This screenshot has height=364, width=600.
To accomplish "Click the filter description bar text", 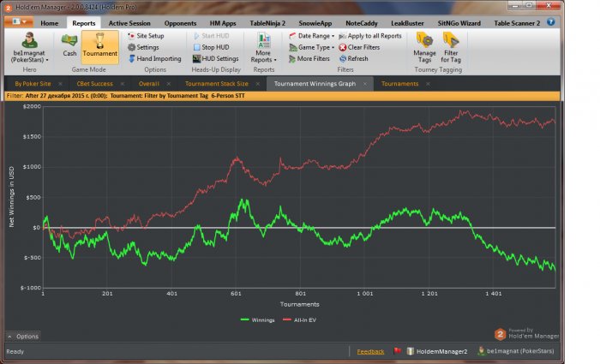I will [125, 96].
